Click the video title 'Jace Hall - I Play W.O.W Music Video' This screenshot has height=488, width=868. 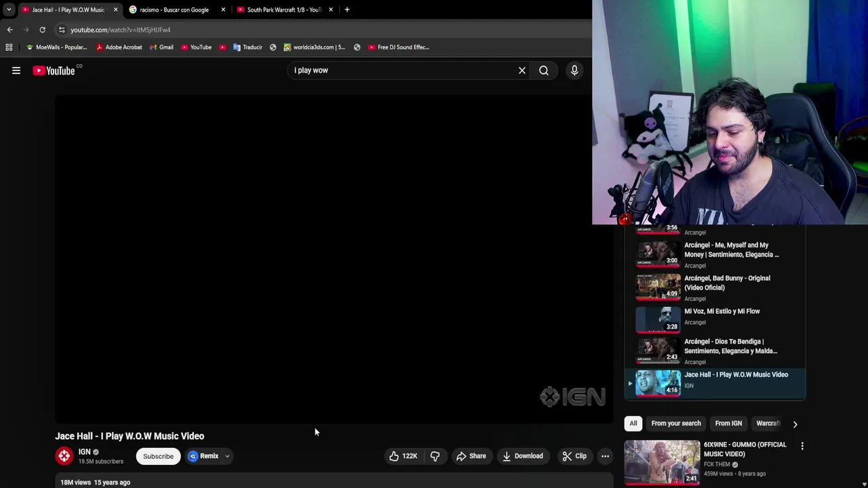(x=130, y=436)
